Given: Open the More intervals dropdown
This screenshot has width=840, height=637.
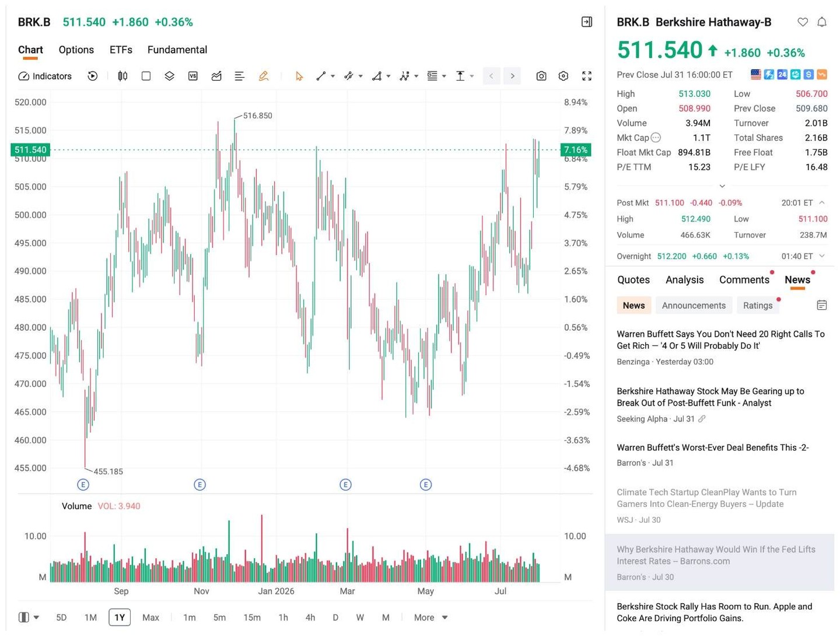Looking at the screenshot, I should [430, 617].
